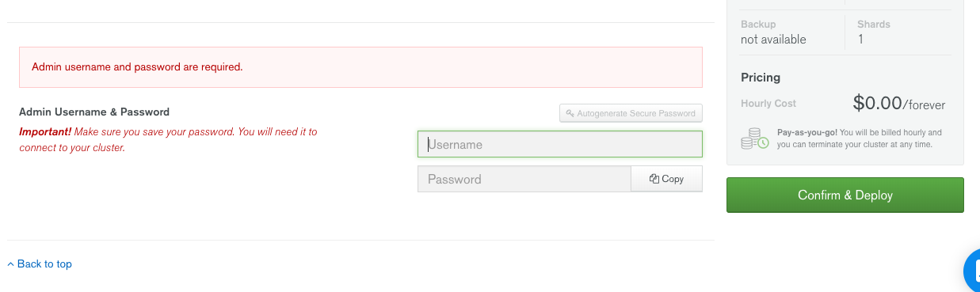Click the Shards count value

coord(860,40)
